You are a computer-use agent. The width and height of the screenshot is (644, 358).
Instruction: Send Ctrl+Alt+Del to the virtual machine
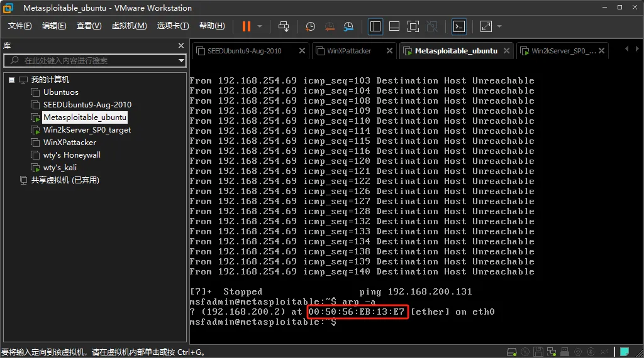point(284,26)
